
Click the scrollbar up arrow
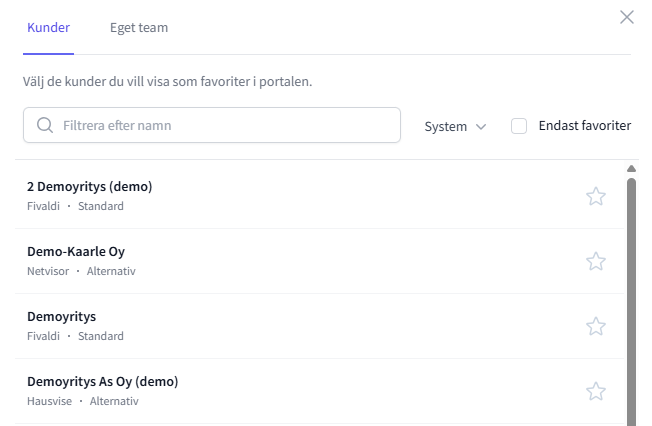[631, 168]
